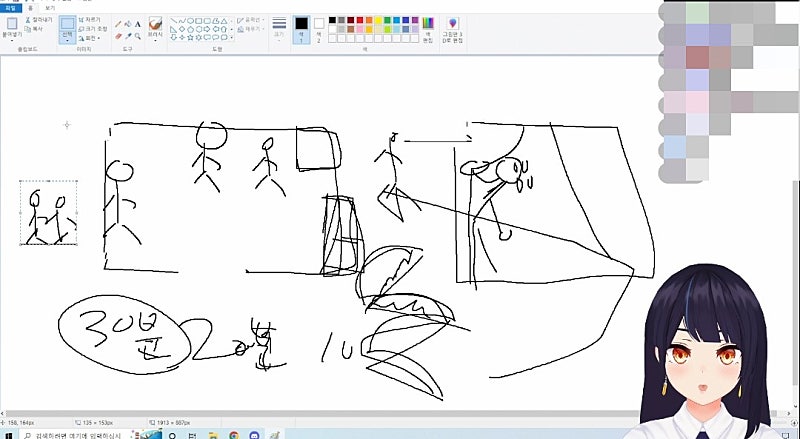Open the line Size (크기) dropdown
Image resolution: width=800 pixels, height=439 pixels.
point(279,29)
